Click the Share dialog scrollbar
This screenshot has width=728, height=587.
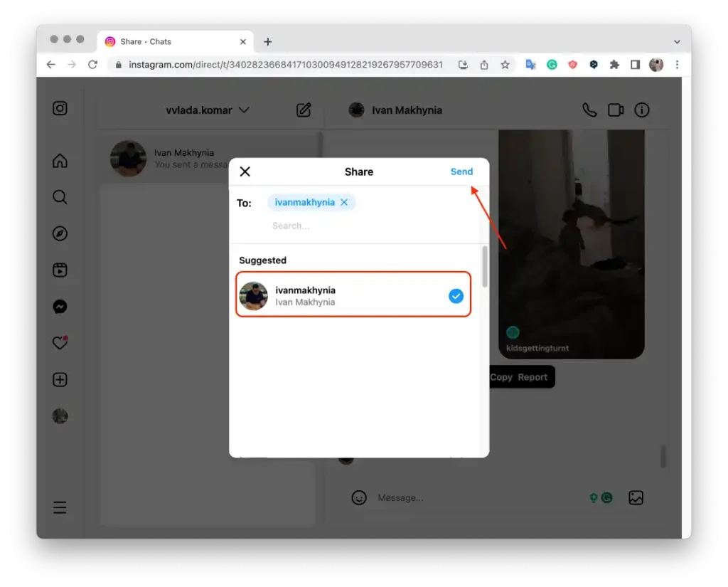(485, 268)
